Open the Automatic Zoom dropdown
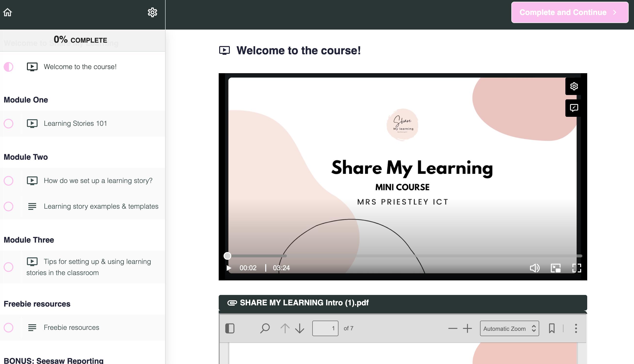This screenshot has height=364, width=634. point(509,329)
